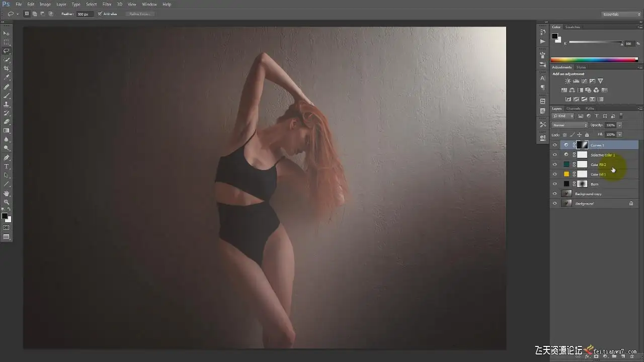Open the Image menu
Image resolution: width=644 pixels, height=362 pixels.
(45, 5)
